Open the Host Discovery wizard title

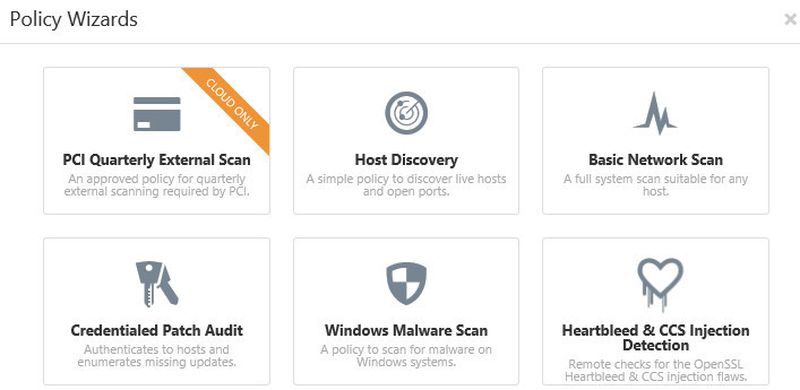(x=406, y=160)
